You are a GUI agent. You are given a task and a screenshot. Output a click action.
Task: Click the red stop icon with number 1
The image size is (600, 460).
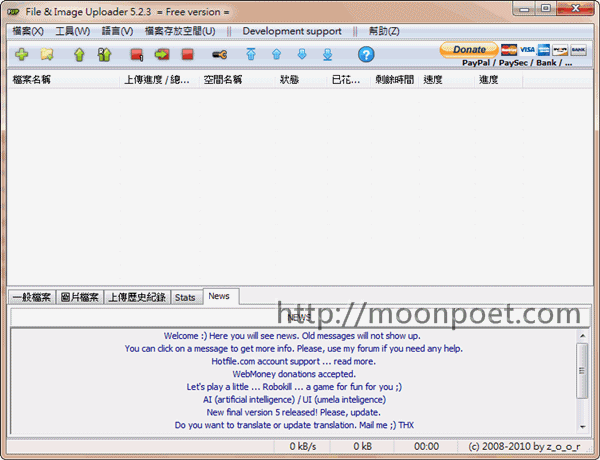pyautogui.click(x=137, y=55)
